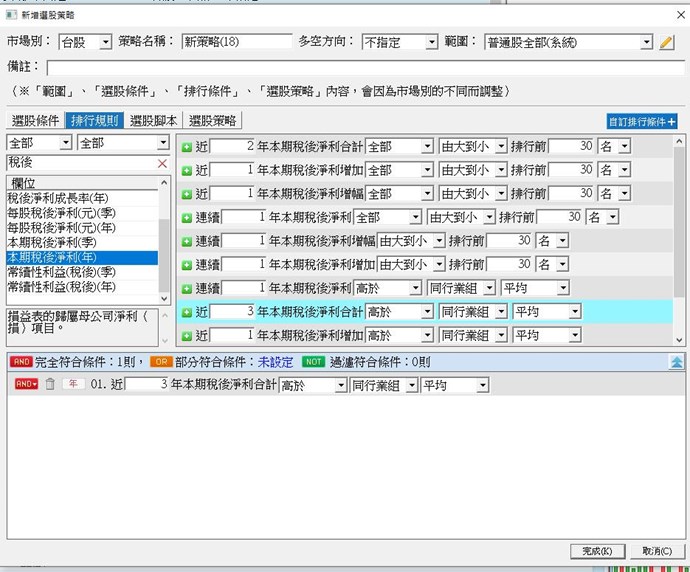Screen dimensions: 690x572
Task: Click the 自訂排行條件 + button
Action: pos(642,122)
